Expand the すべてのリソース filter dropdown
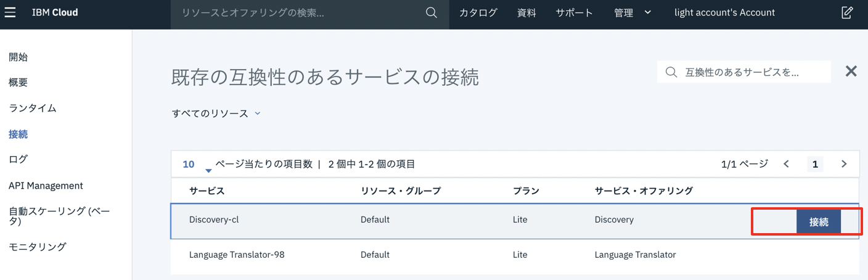Screen dimensions: 868x280 click(216, 113)
